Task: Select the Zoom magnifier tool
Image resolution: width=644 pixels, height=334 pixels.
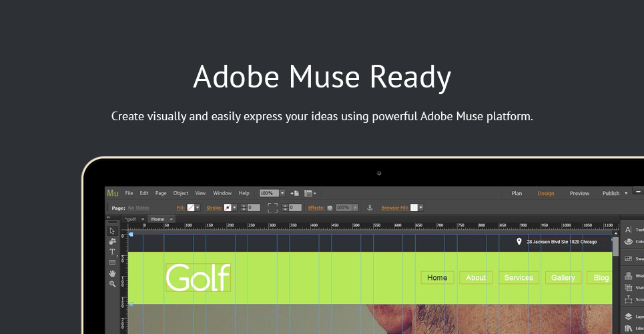Action: 112,284
